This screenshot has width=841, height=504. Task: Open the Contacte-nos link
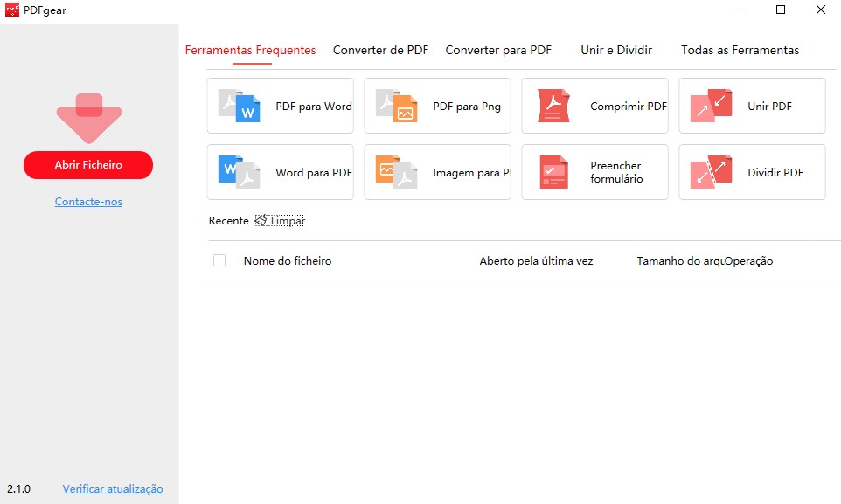(87, 201)
